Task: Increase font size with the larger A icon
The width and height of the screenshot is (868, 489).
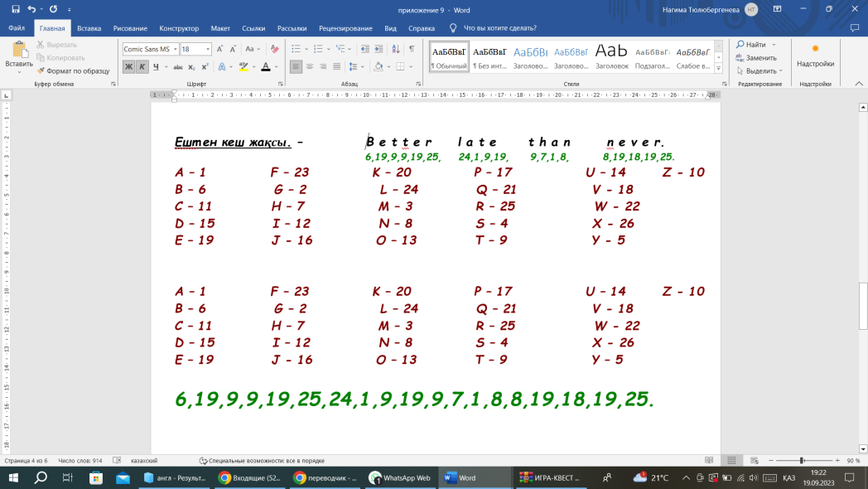Action: 219,49
